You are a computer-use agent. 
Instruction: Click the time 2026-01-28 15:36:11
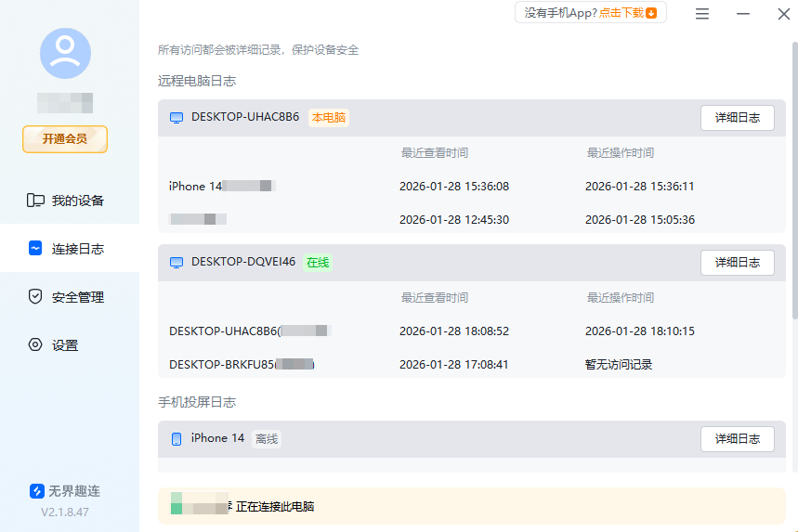coord(639,186)
